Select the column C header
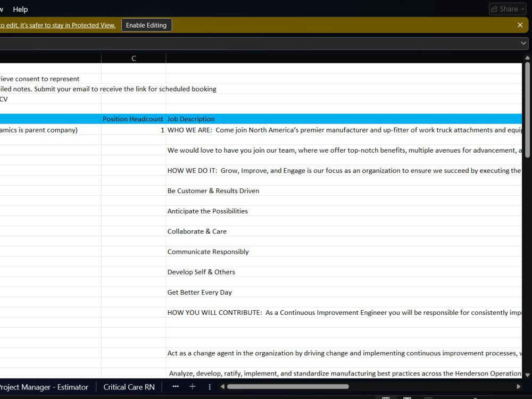The image size is (532, 399). point(134,59)
